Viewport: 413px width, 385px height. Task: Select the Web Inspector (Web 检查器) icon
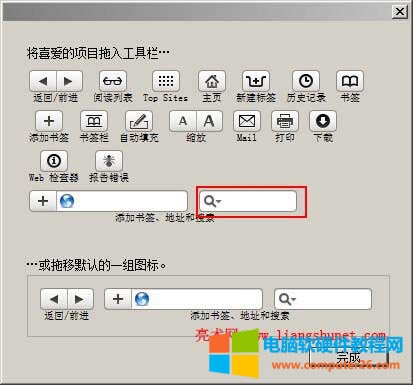[54, 161]
